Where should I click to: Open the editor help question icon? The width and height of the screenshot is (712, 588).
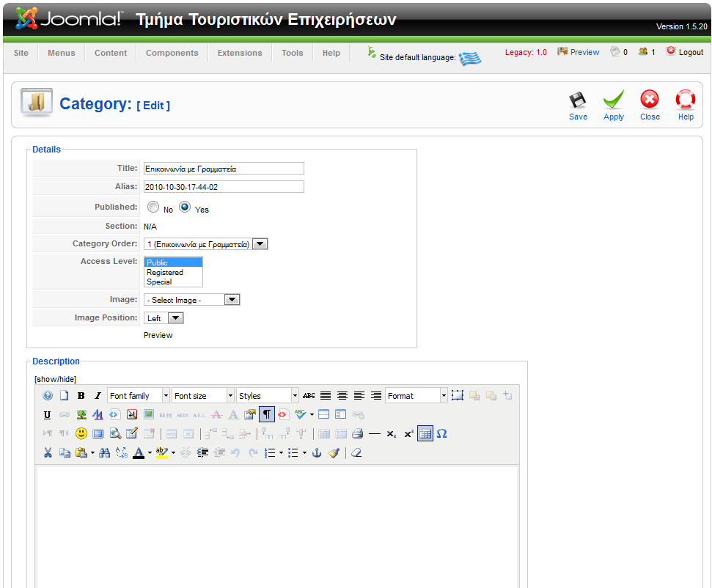pyautogui.click(x=47, y=395)
